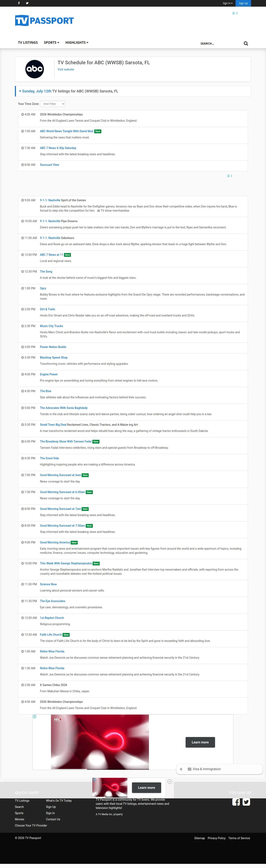Open Good Morning America listing
This screenshot has width=266, height=868.
(x=55, y=543)
